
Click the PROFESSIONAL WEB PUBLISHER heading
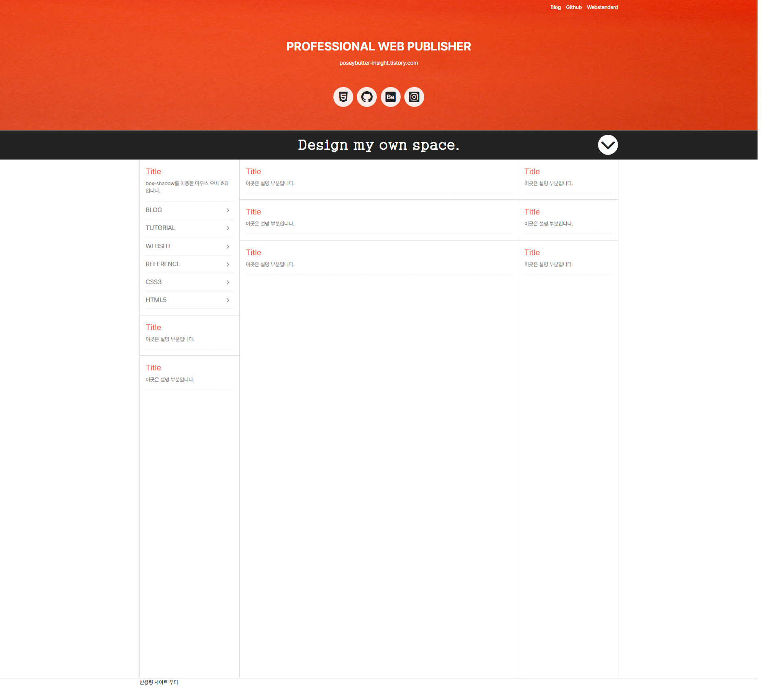pyautogui.click(x=379, y=46)
